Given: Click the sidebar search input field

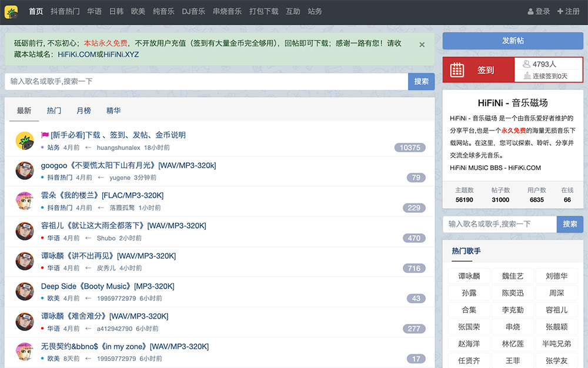Looking at the screenshot, I should pos(499,224).
